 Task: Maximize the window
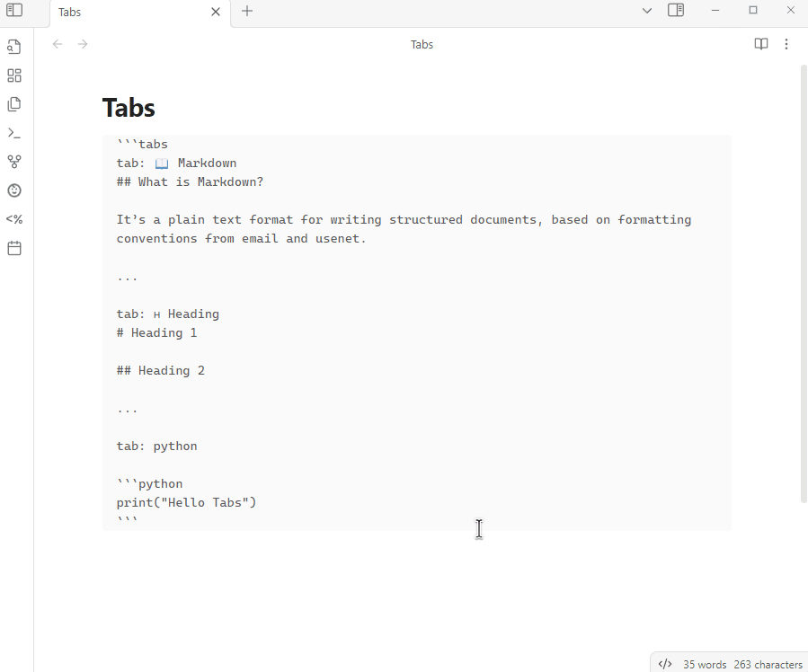[x=753, y=10]
